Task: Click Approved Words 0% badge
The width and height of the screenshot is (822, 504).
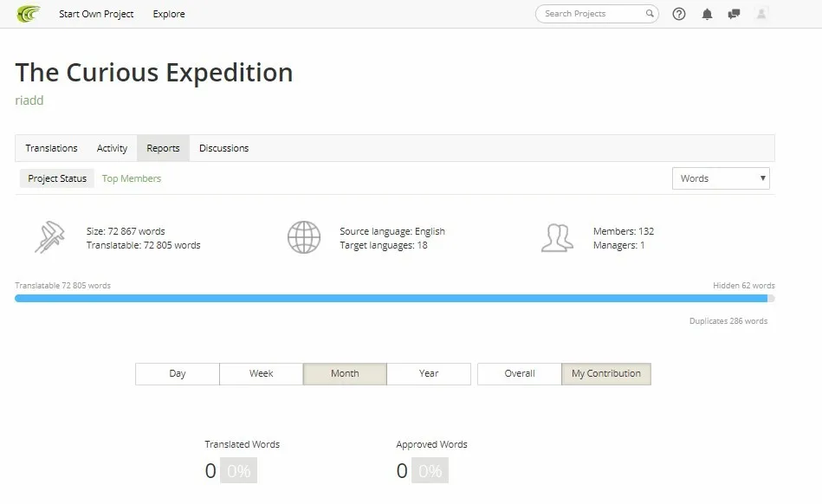Action: click(x=430, y=470)
